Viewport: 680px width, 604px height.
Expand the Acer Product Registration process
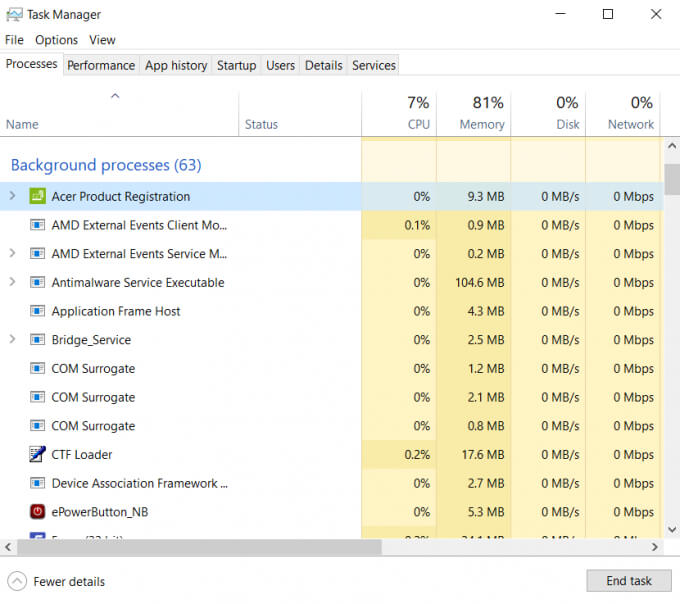12,196
